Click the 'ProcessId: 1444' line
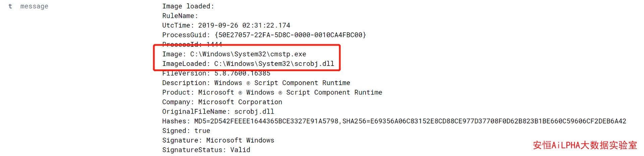 tap(192, 44)
